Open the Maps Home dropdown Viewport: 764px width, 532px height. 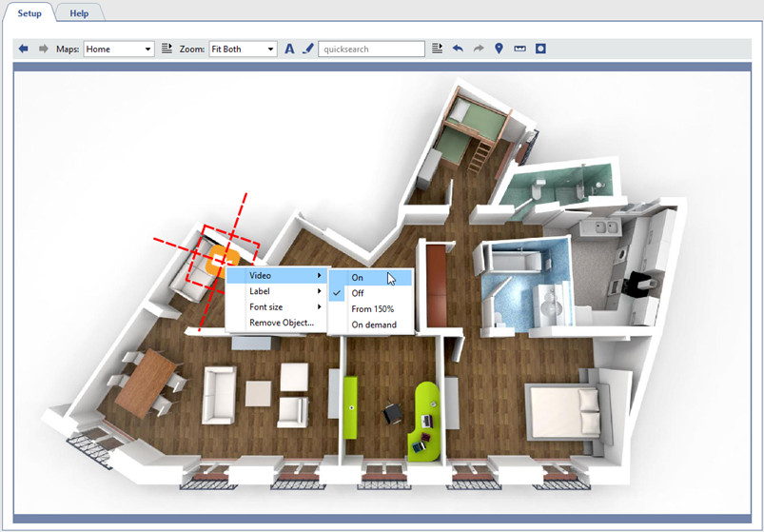(x=119, y=49)
